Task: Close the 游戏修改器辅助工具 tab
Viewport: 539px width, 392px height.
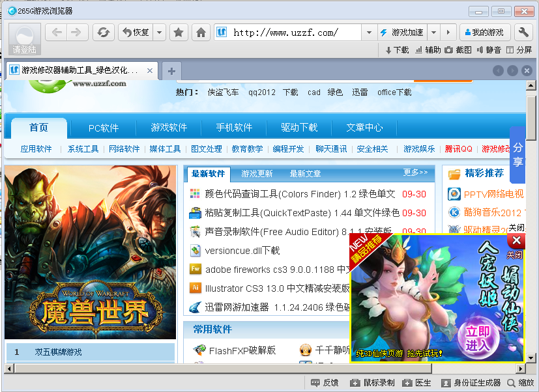Action: coord(150,71)
